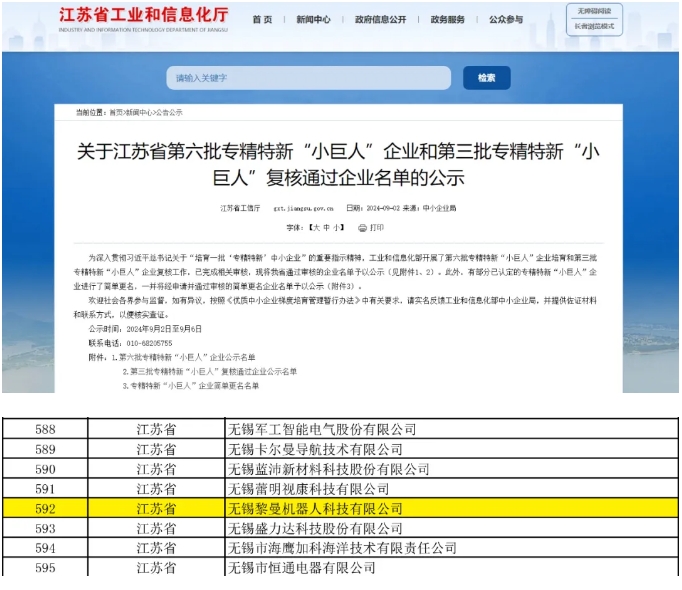Go to 政府信息公开 in top navigation
Screen dimensions: 682x590
[380, 20]
